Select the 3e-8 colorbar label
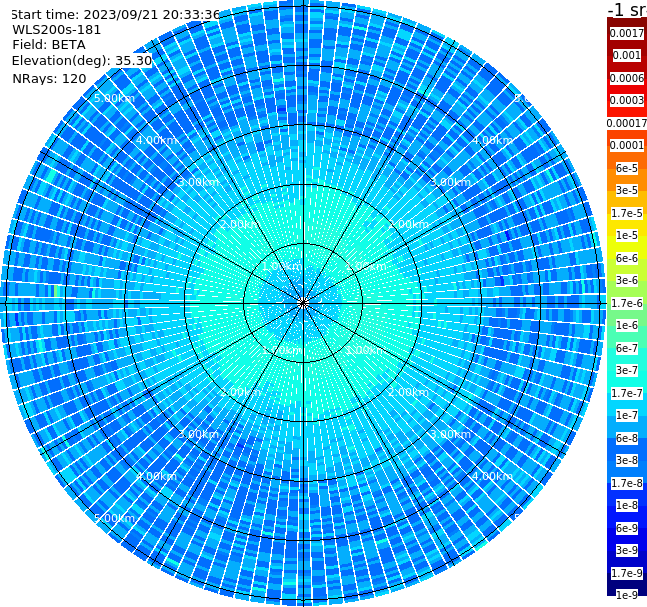The image size is (647, 607). [x=627, y=460]
